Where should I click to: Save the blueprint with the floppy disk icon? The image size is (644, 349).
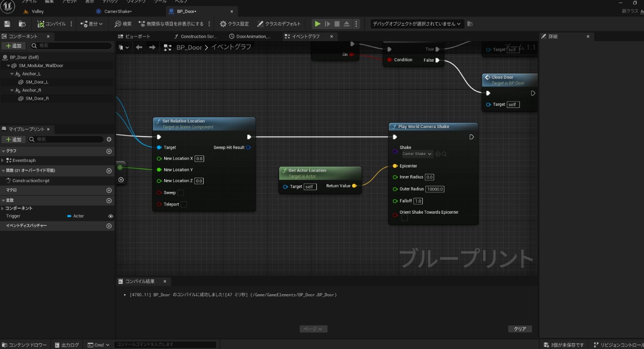(x=7, y=24)
